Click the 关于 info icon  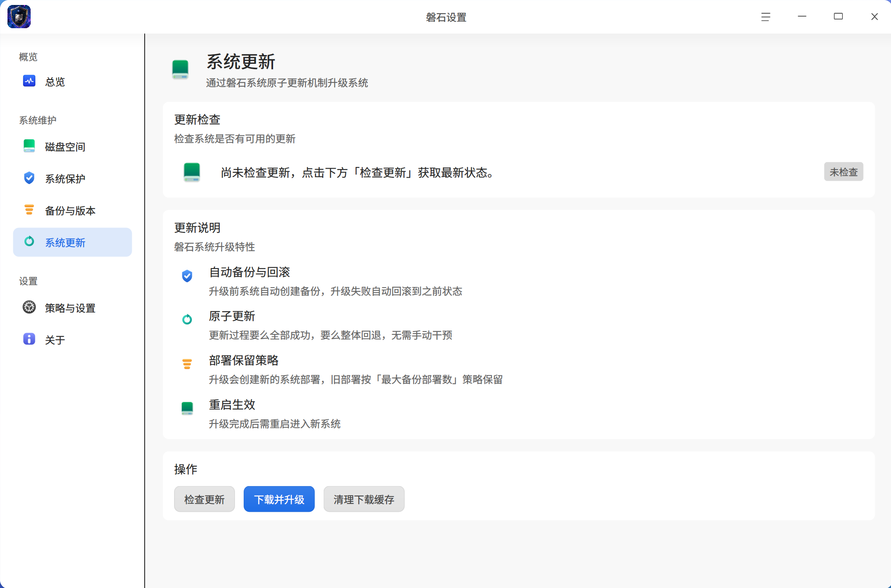(29, 339)
